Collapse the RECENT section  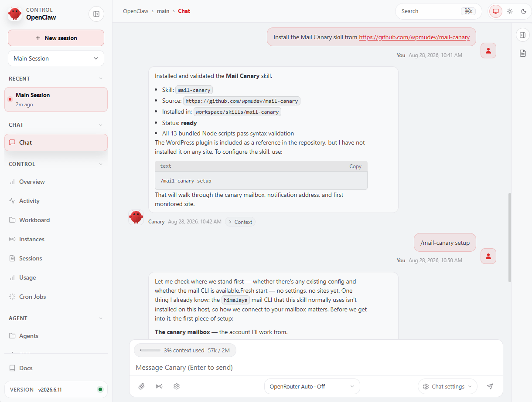[x=101, y=79]
